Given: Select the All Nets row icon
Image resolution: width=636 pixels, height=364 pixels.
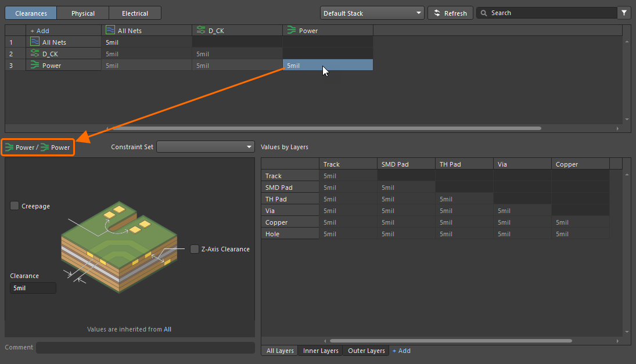Looking at the screenshot, I should coord(34,42).
